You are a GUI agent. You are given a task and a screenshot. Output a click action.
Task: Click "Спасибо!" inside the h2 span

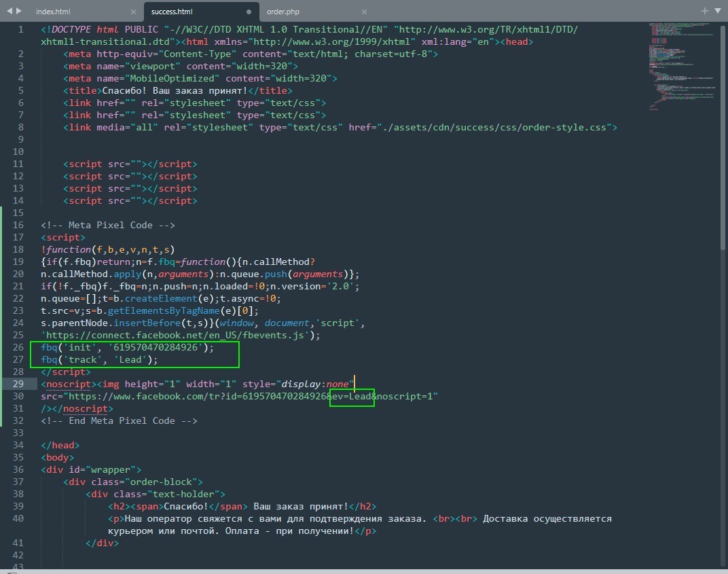coord(186,506)
